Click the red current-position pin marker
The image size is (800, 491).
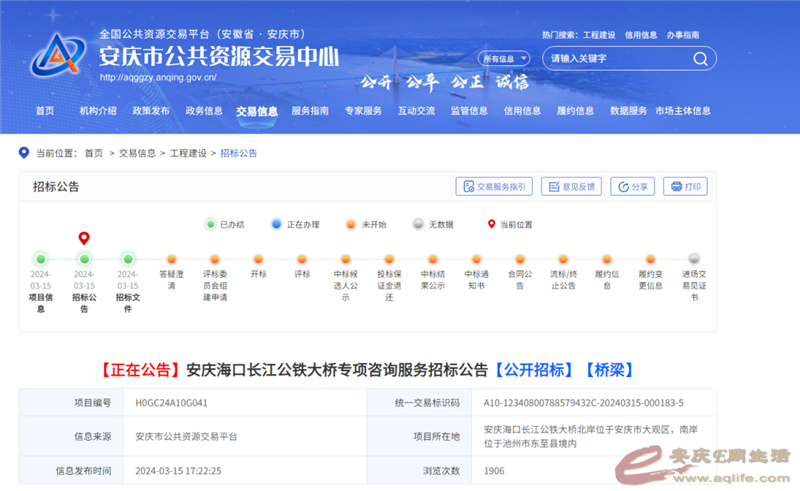coord(84,239)
